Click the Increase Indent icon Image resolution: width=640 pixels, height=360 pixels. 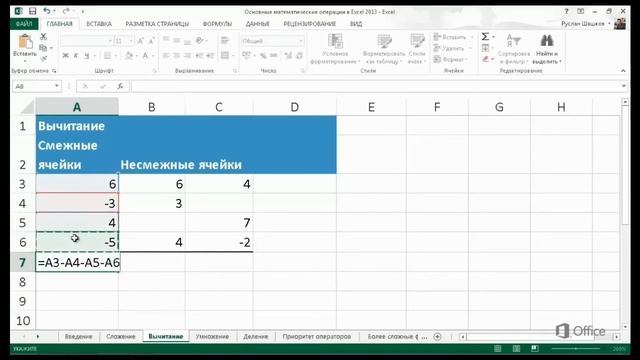tap(210, 56)
